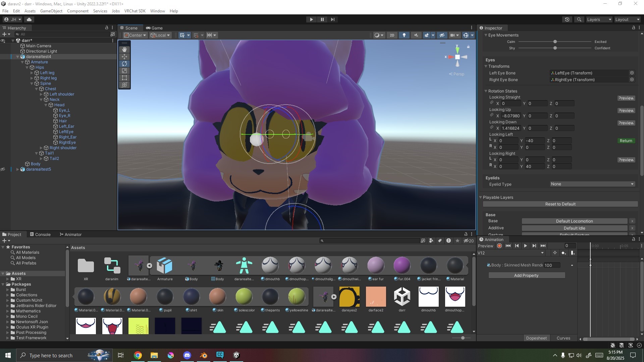Image resolution: width=644 pixels, height=362 pixels.
Task: Open V12 animation clip dropdown
Action: [511, 253]
